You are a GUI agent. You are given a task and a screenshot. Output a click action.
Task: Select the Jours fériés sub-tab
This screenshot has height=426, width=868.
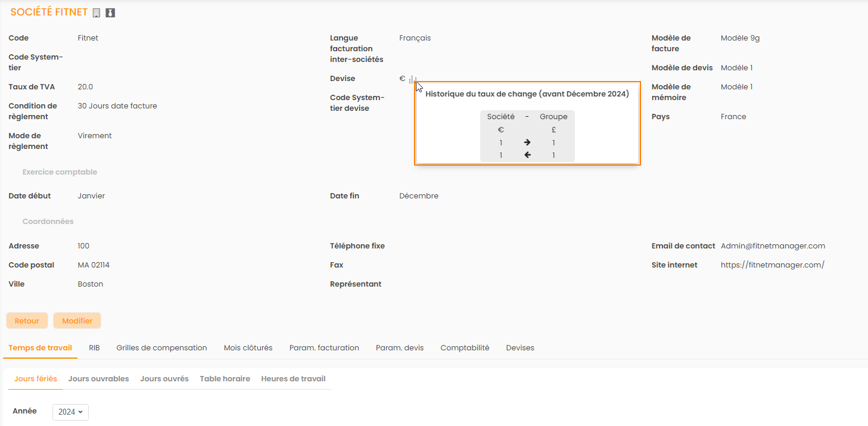pyautogui.click(x=36, y=379)
